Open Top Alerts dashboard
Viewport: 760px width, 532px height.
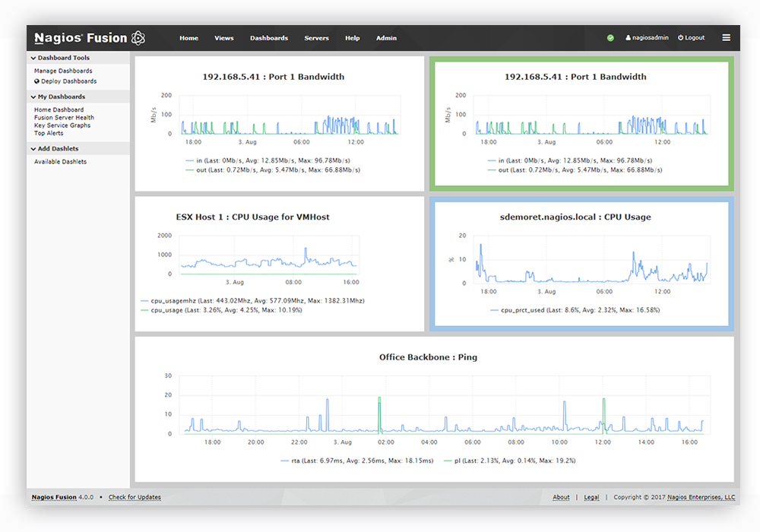pyautogui.click(x=49, y=133)
